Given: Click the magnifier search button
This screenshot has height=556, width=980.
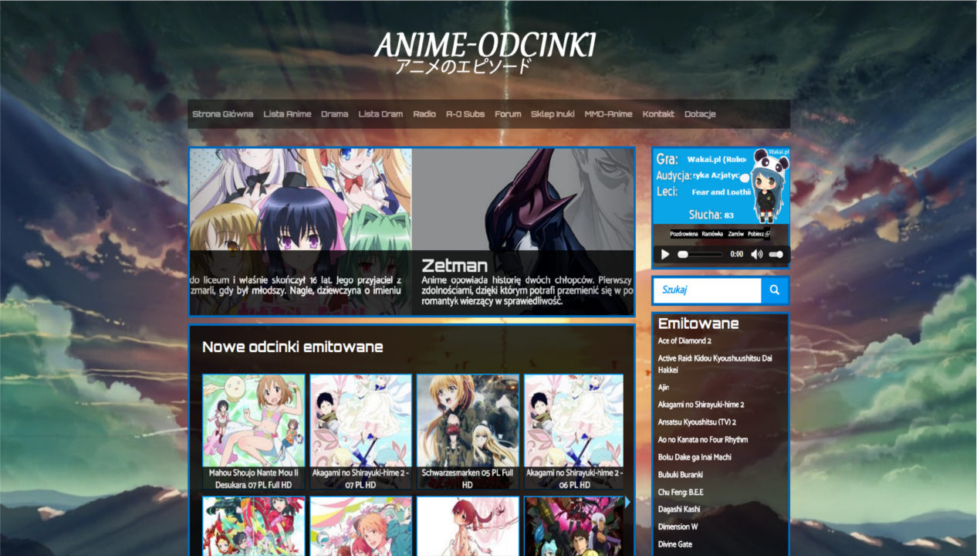Looking at the screenshot, I should click(x=774, y=290).
